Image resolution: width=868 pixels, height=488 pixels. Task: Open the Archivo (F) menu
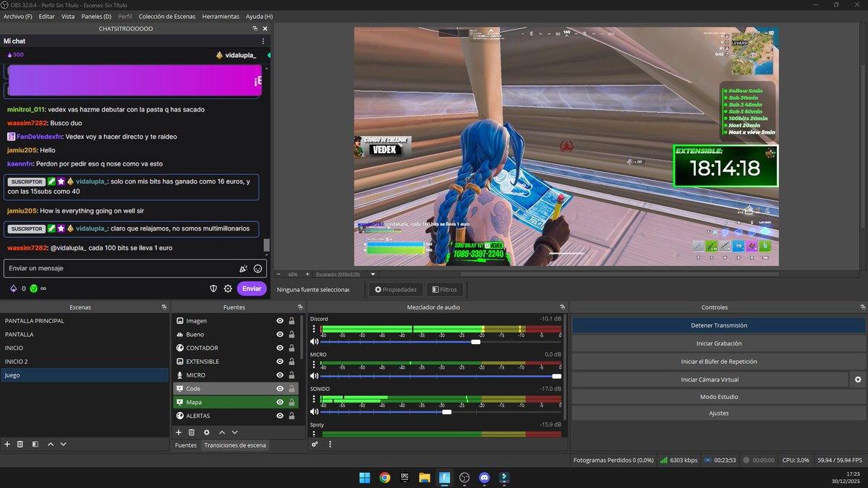[x=18, y=16]
